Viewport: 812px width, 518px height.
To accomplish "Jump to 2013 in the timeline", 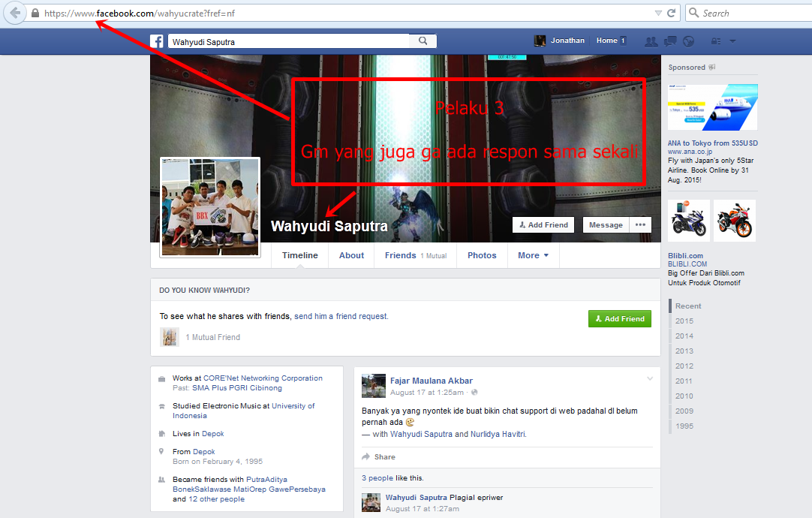I will (x=684, y=351).
